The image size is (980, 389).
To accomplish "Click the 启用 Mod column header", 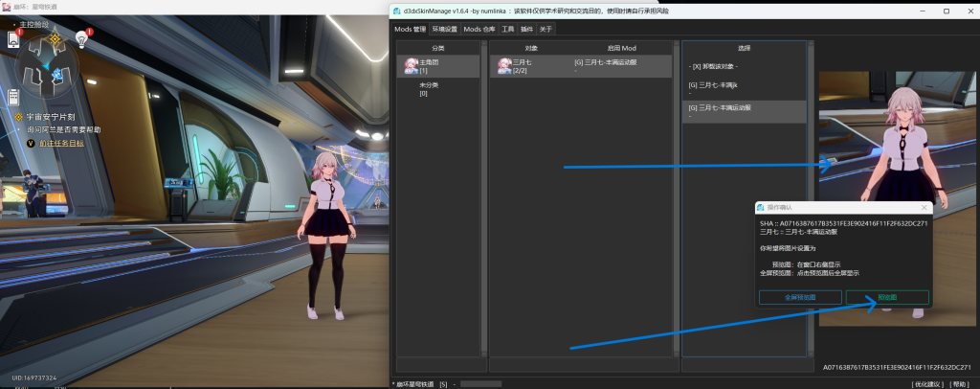I will (x=621, y=48).
